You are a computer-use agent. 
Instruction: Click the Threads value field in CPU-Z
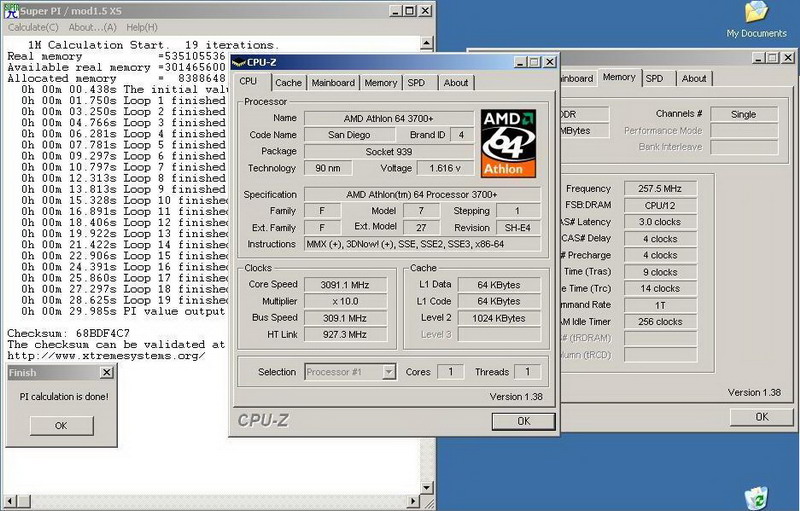[x=528, y=372]
